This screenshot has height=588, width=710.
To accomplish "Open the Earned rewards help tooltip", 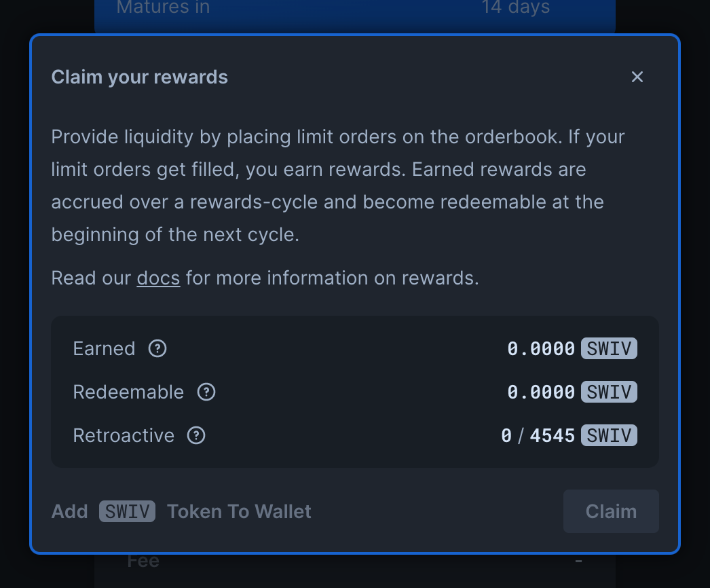I will (157, 348).
